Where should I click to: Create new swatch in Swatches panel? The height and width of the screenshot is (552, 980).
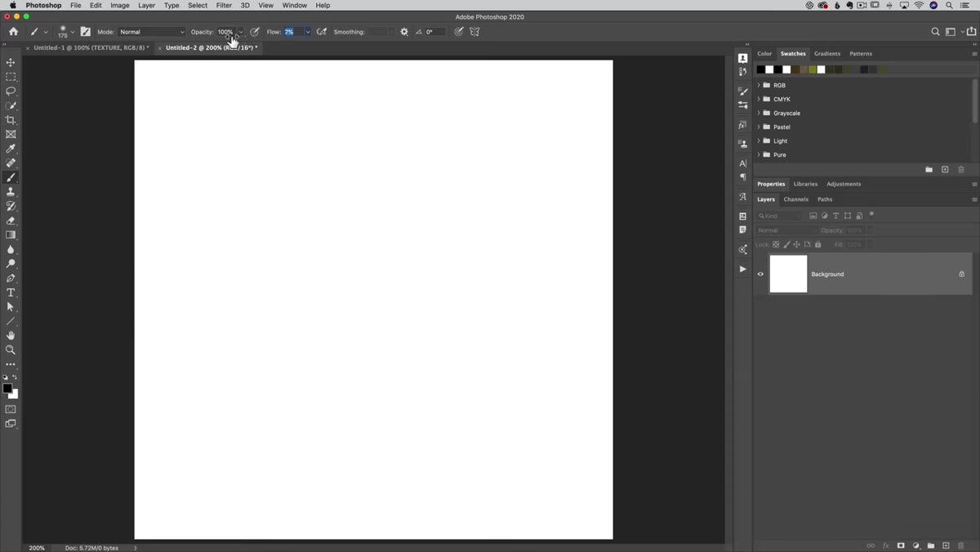(x=945, y=169)
